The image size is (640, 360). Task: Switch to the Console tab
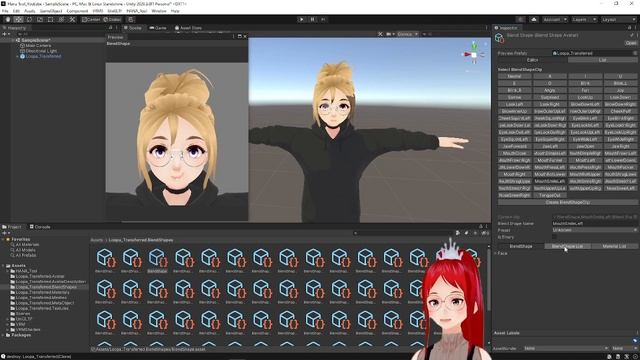click(x=40, y=227)
